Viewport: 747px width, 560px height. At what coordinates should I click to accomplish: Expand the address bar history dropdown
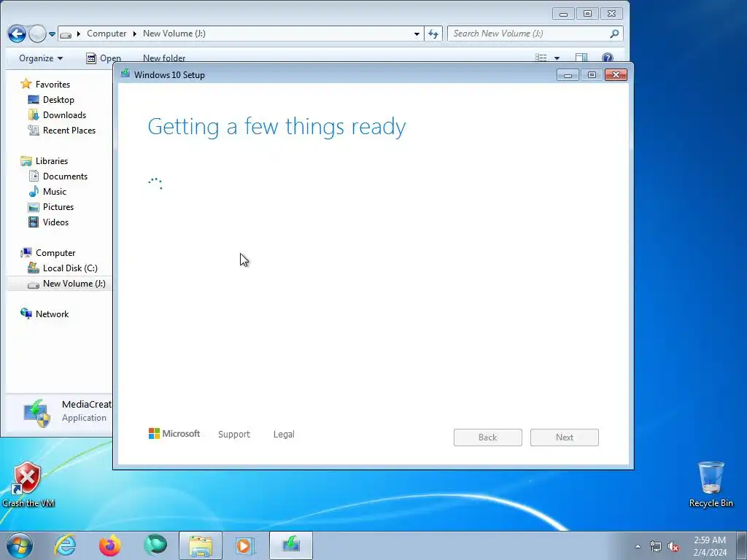coord(417,34)
